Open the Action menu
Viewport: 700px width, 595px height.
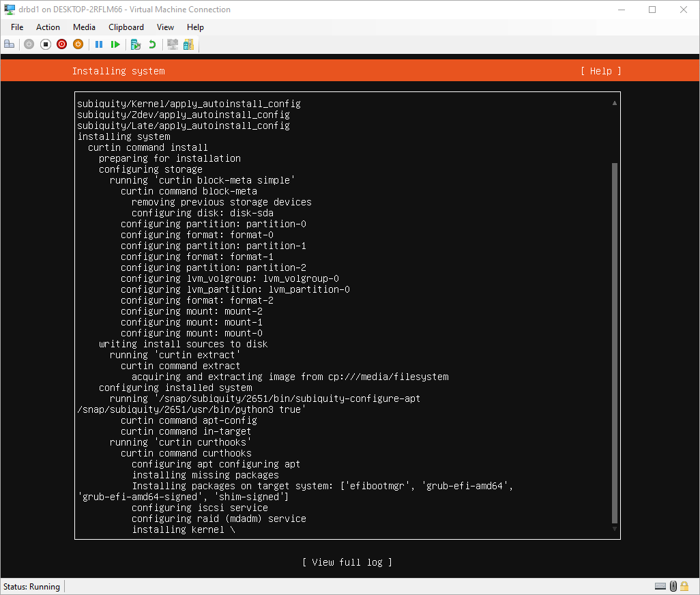[x=48, y=27]
